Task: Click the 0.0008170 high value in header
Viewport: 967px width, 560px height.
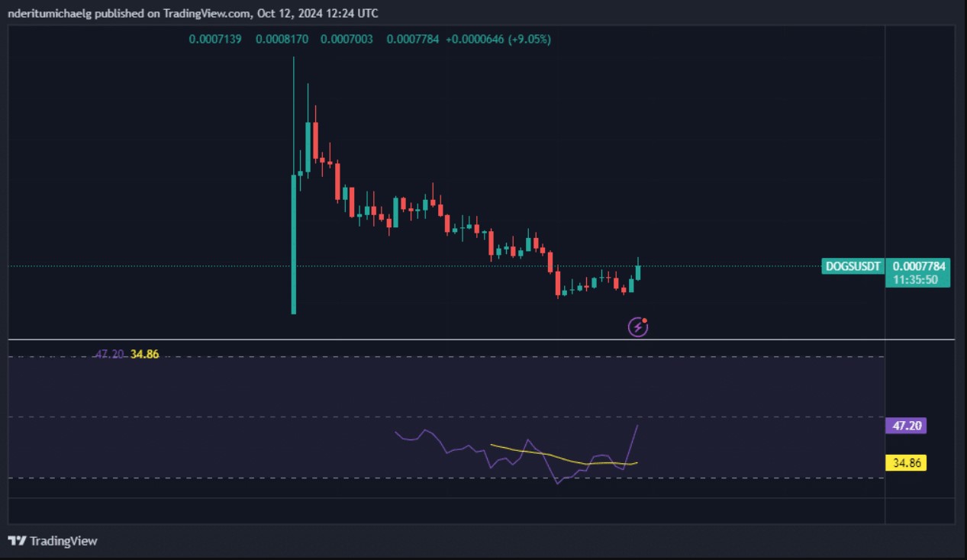Action: click(282, 39)
